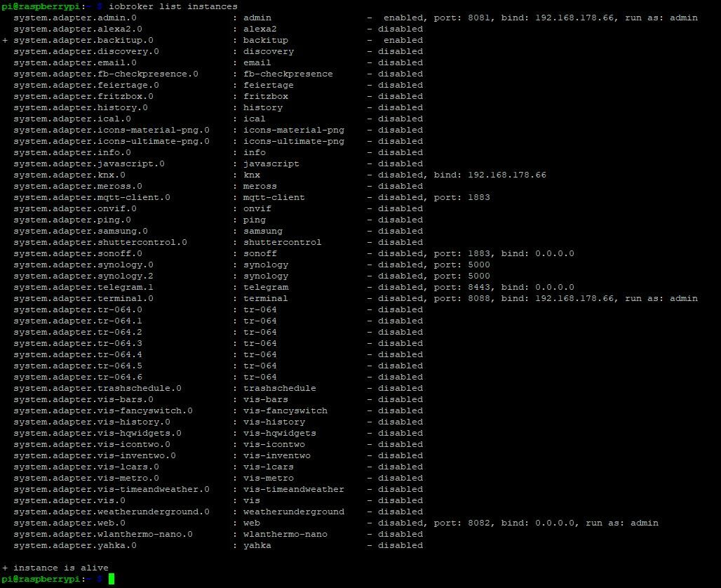The height and width of the screenshot is (588, 721).
Task: Select text 'system.adapter.vis-lcars.0'
Action: click(86, 467)
